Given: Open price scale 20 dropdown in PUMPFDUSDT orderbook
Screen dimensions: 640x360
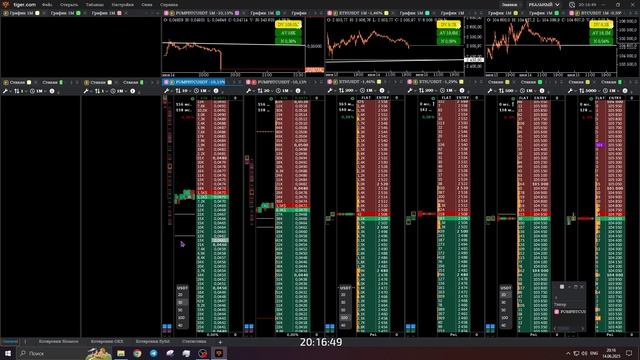Looking at the screenshot, I should 265,91.
